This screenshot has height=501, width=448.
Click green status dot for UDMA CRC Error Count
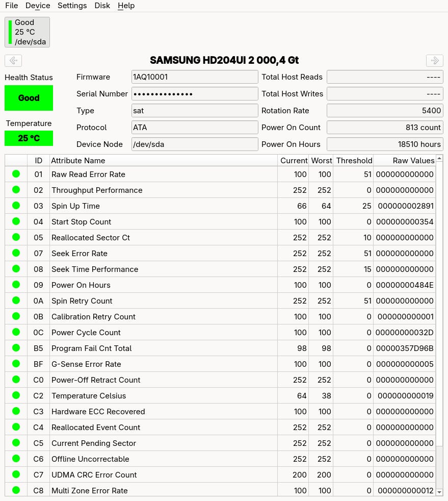(x=16, y=474)
